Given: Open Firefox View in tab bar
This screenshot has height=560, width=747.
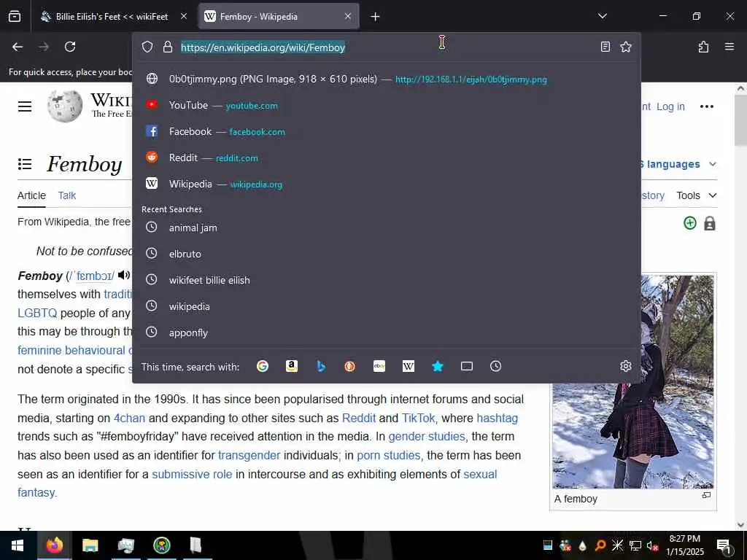Looking at the screenshot, I should point(15,17).
